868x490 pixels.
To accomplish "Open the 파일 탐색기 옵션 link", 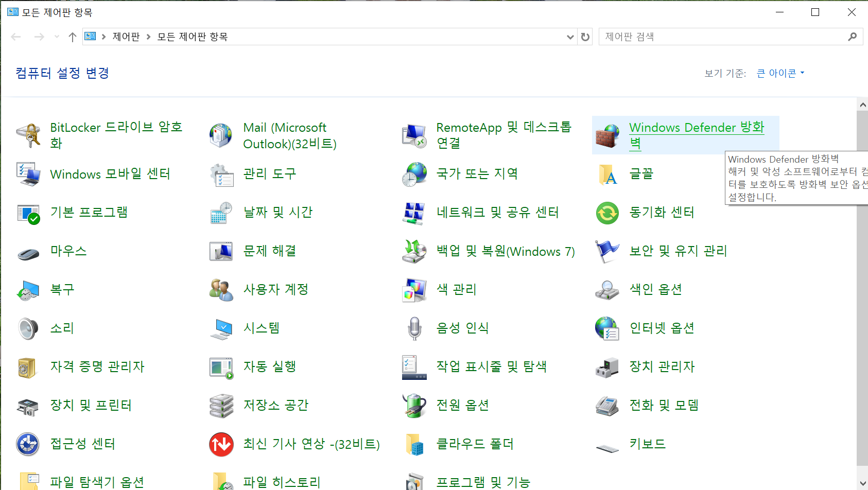I will tap(97, 482).
